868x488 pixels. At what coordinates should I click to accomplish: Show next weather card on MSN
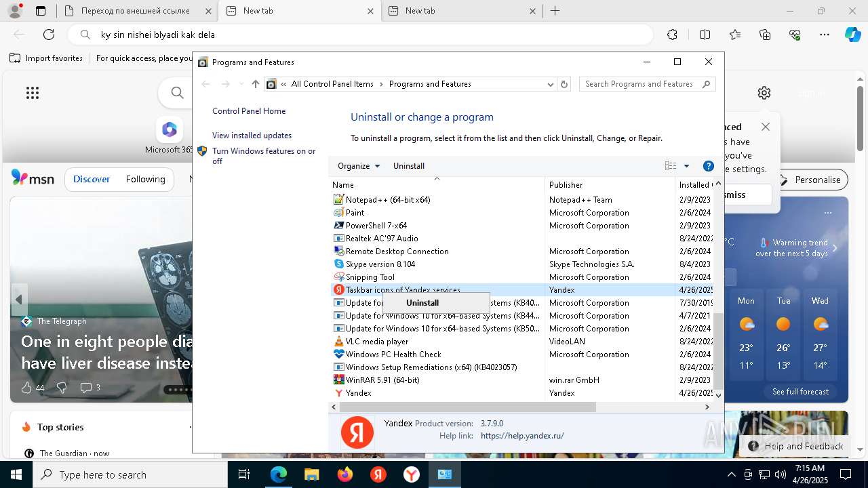835,248
